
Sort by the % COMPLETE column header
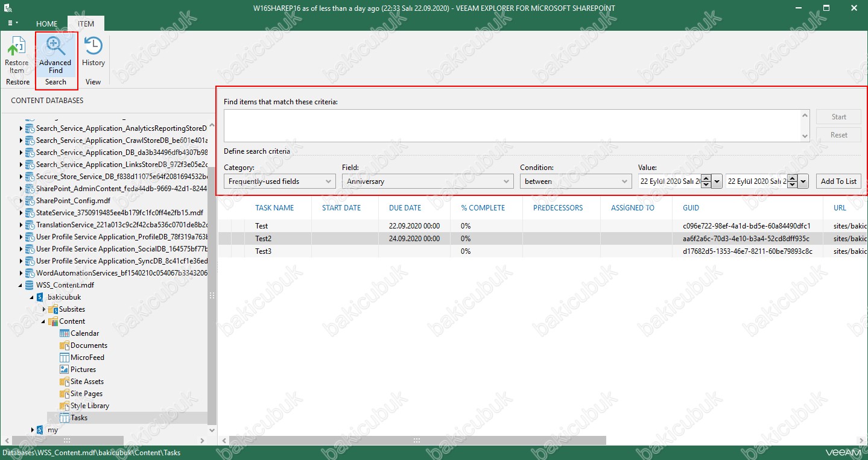tap(483, 208)
